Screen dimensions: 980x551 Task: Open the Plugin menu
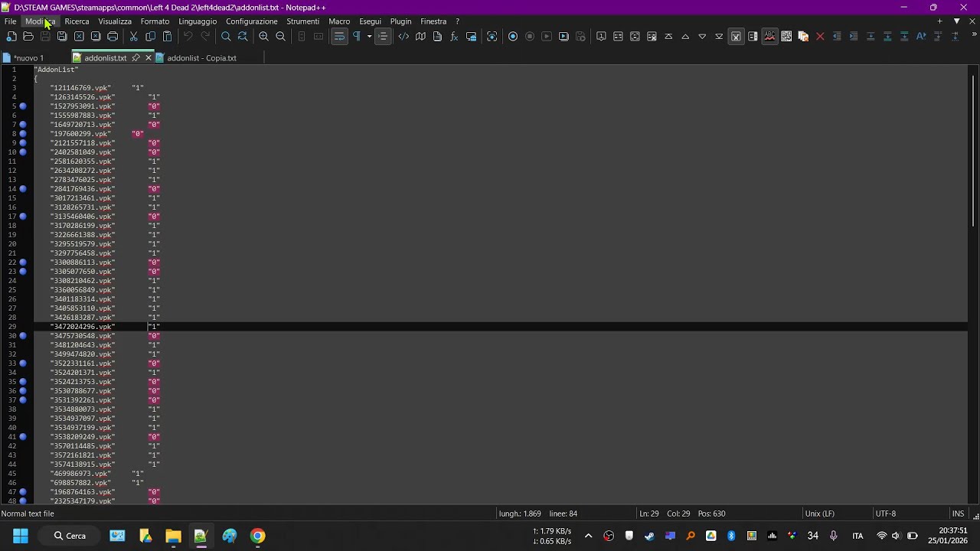click(x=400, y=21)
